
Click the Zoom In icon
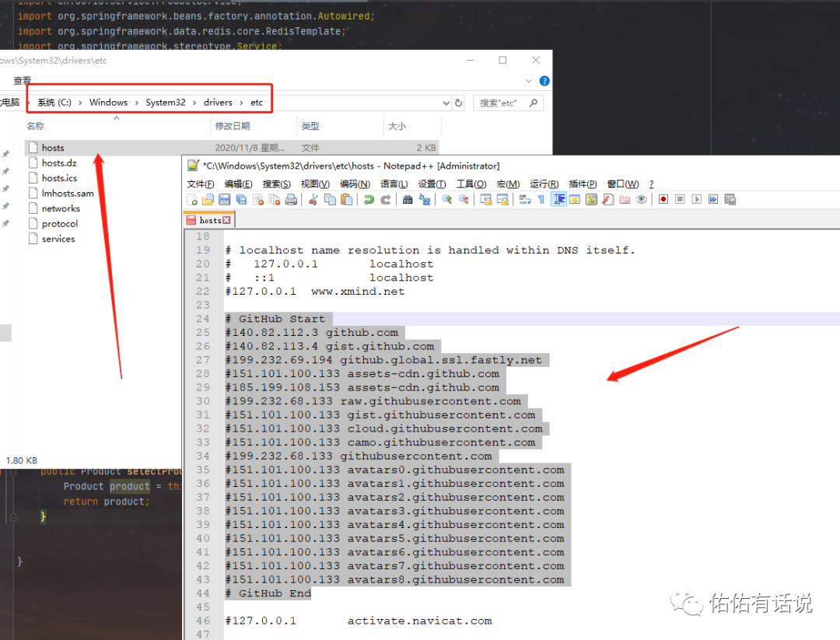(x=446, y=200)
